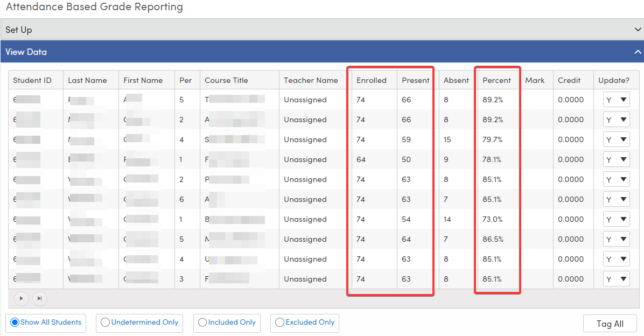Open Update dropdown for period 2 85.1% row
The height and width of the screenshot is (336, 644).
[616, 179]
